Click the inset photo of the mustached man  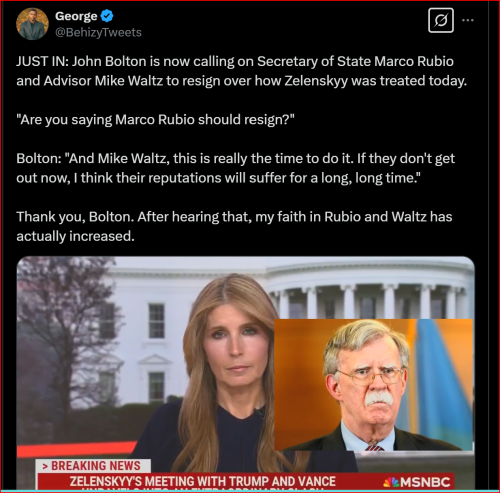(373, 385)
